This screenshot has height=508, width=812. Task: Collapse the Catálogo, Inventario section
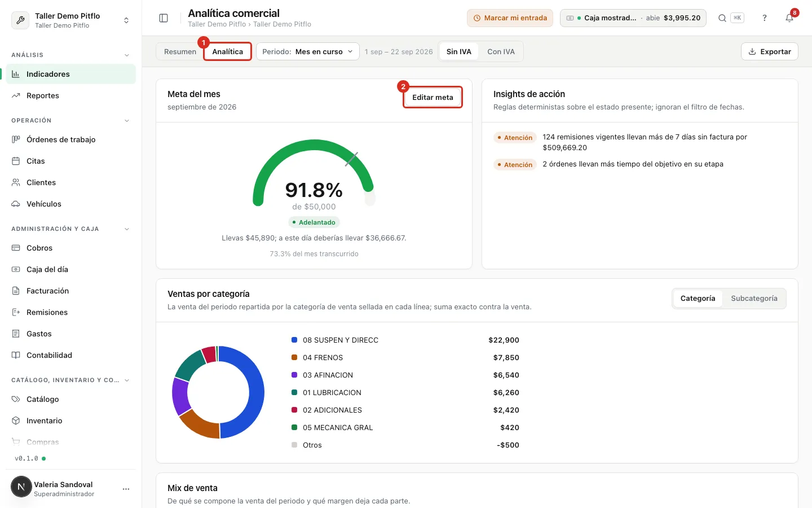coord(127,380)
